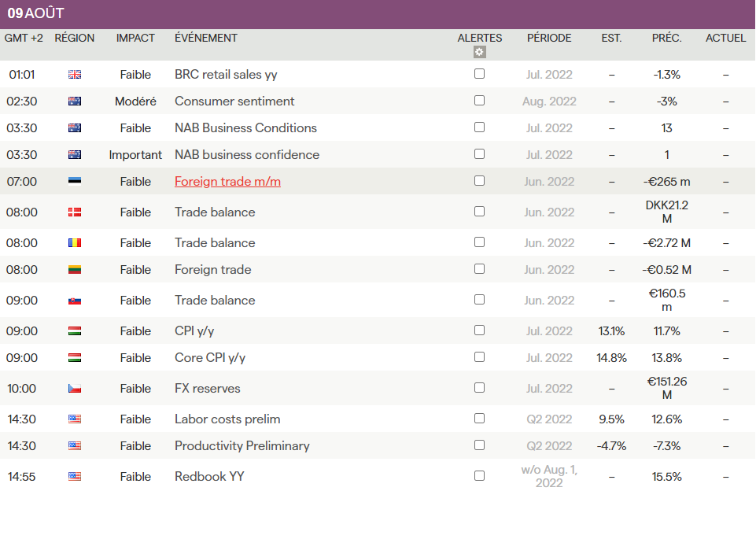Viewport: 756px width, 539px height.
Task: Click the Hungarian flag beside Core CPI y/y
Action: click(75, 358)
